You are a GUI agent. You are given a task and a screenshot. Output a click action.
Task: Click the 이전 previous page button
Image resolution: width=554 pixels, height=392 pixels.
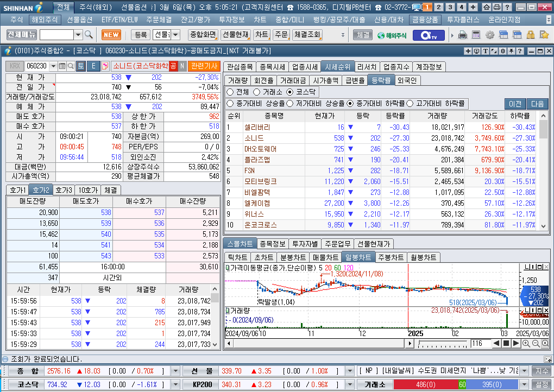pos(515,104)
